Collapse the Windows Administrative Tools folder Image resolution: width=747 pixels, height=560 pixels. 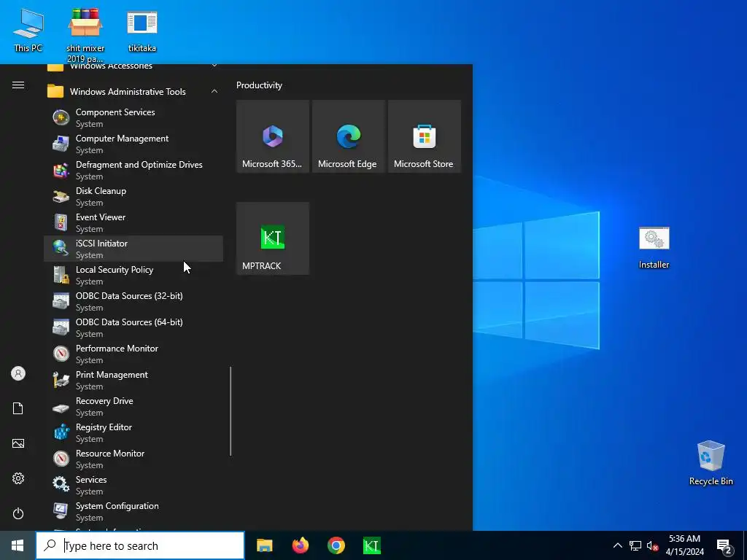pos(133,91)
